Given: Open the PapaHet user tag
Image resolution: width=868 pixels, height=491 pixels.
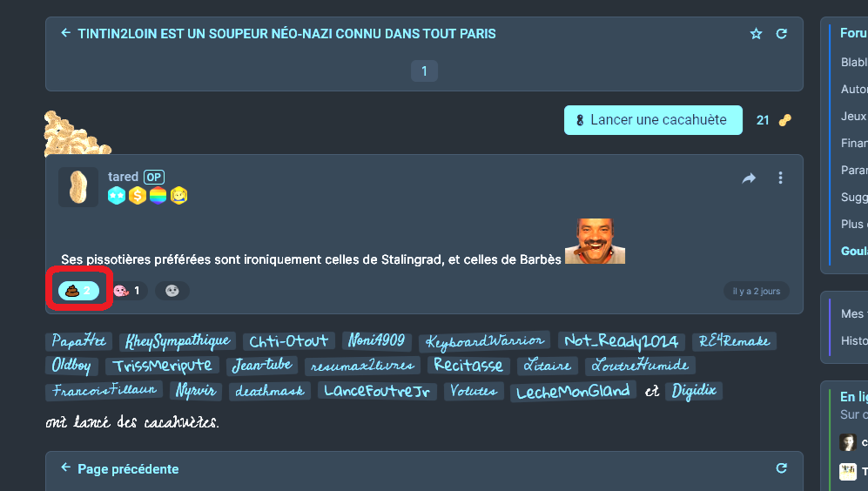Looking at the screenshot, I should click(x=78, y=340).
